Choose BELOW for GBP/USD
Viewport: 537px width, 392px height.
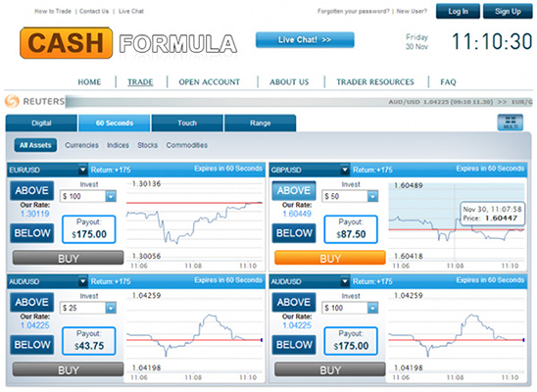294,233
